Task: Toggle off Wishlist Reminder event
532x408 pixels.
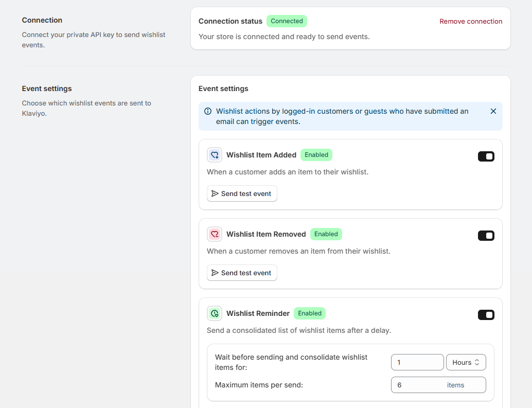Action: click(x=486, y=315)
